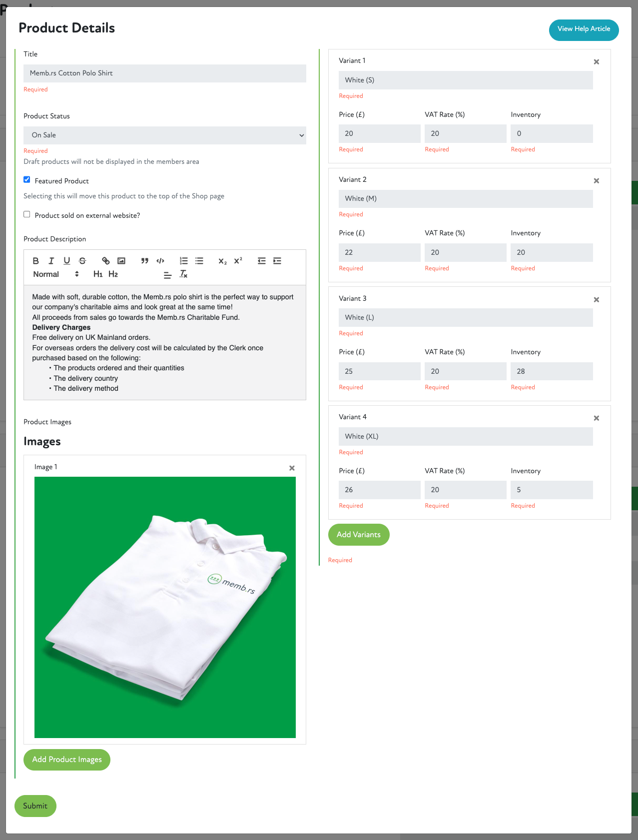Insert an image via editor toolbar
Screen dimensions: 638x840
point(121,261)
